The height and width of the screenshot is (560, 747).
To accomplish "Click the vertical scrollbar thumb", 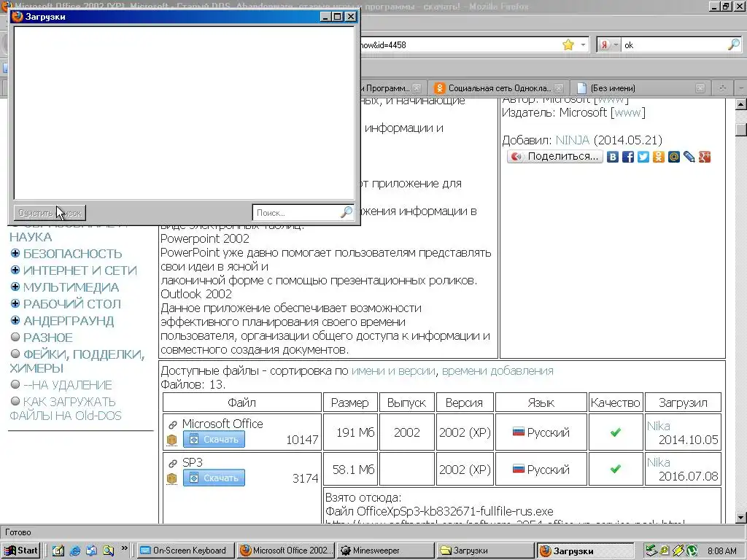I will (741, 129).
